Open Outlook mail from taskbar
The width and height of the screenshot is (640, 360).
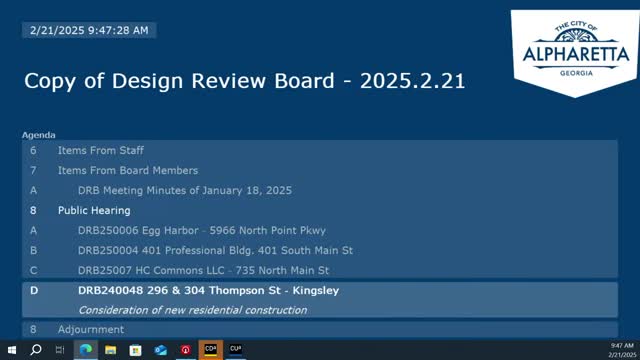(160, 350)
